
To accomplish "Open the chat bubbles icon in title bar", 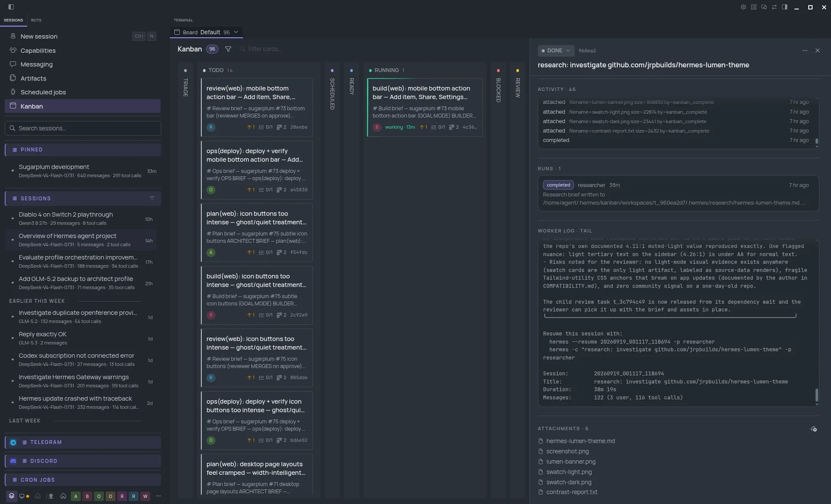I will [764, 7].
